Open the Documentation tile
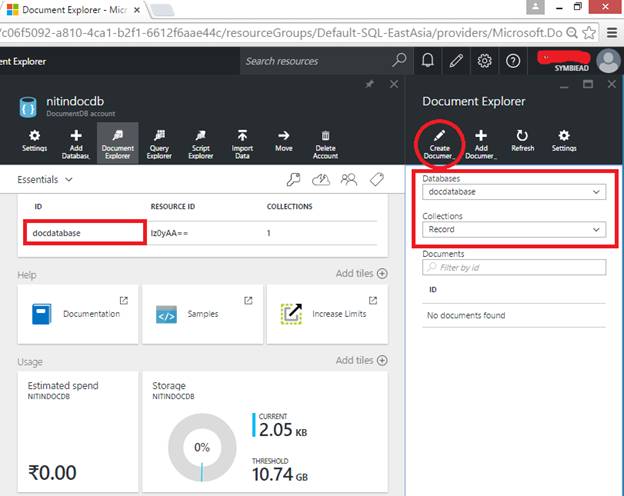 [x=78, y=314]
